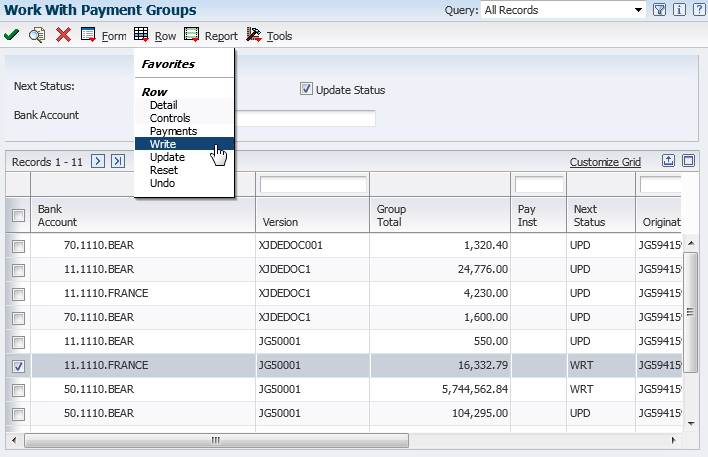Click the help question mark icon

699,9
